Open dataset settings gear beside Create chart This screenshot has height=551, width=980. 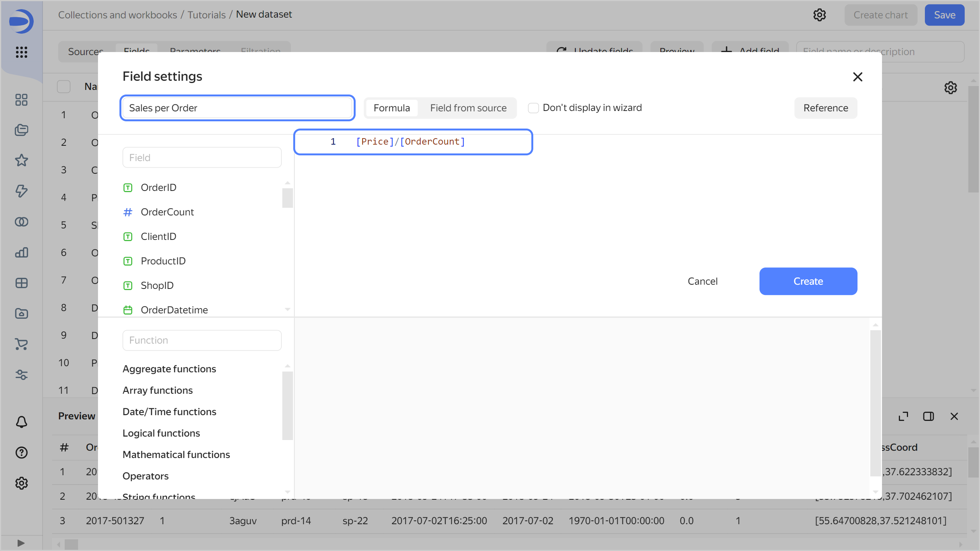820,15
